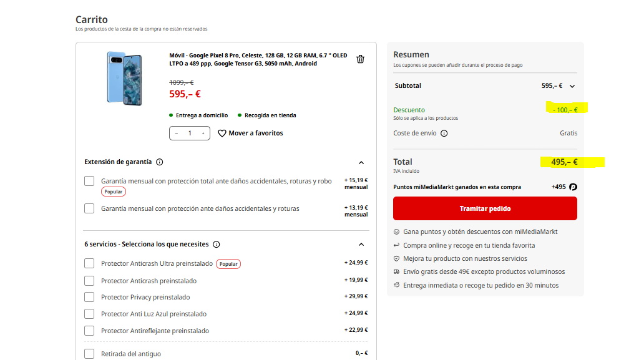Viewport: 644px width, 360px height.
Task: Open info icon beside Extensión de garantía
Action: pos(160,162)
